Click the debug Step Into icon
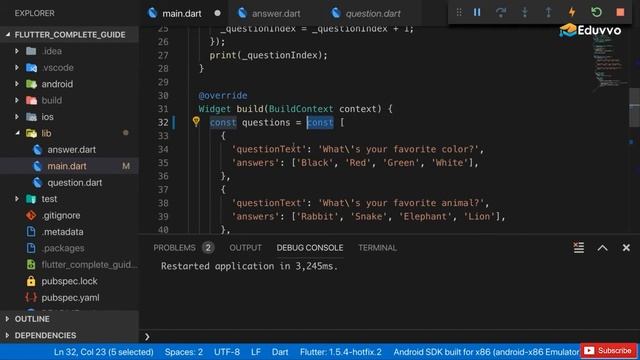640x360 pixels. [524, 12]
